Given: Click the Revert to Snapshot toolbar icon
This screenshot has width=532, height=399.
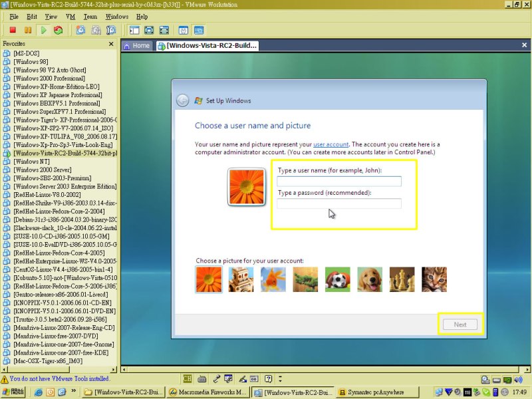Looking at the screenshot, I should tap(96, 30).
